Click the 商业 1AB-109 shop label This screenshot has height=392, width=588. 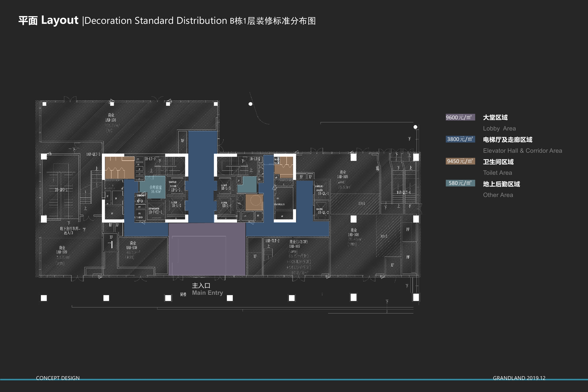(x=62, y=250)
